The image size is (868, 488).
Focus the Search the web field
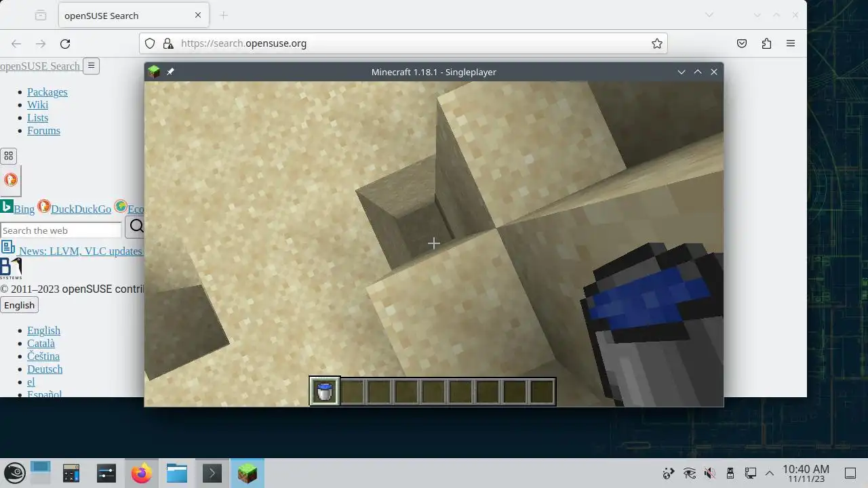click(61, 230)
